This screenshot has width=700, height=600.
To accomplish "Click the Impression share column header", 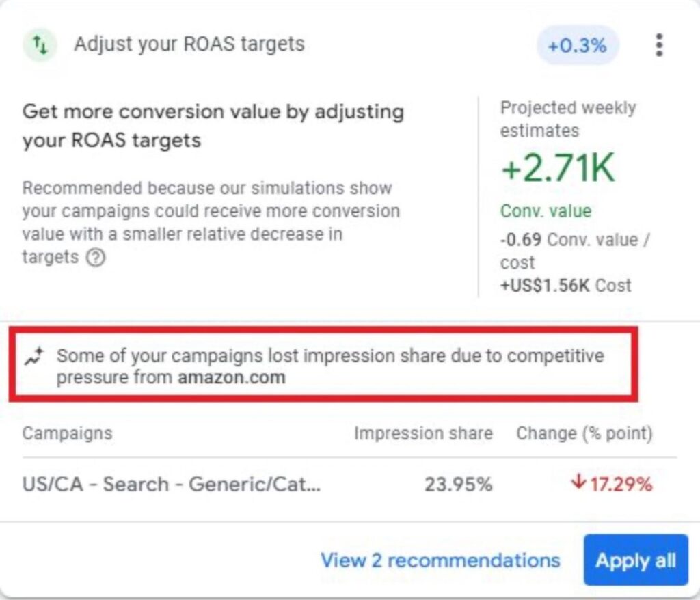I will 423,433.
